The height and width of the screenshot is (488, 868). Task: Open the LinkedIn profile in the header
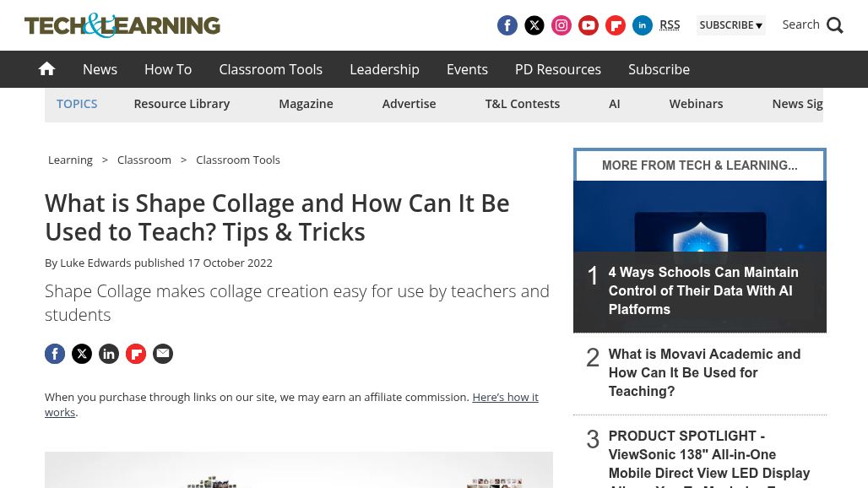(x=643, y=25)
